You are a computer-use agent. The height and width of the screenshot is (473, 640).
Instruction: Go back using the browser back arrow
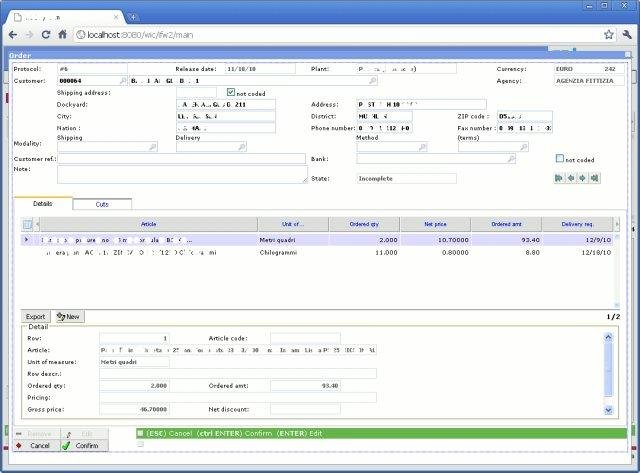pos(13,35)
